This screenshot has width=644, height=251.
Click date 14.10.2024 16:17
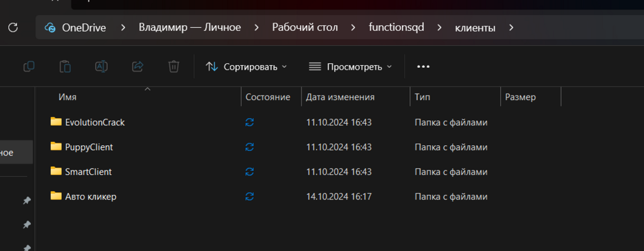(339, 197)
